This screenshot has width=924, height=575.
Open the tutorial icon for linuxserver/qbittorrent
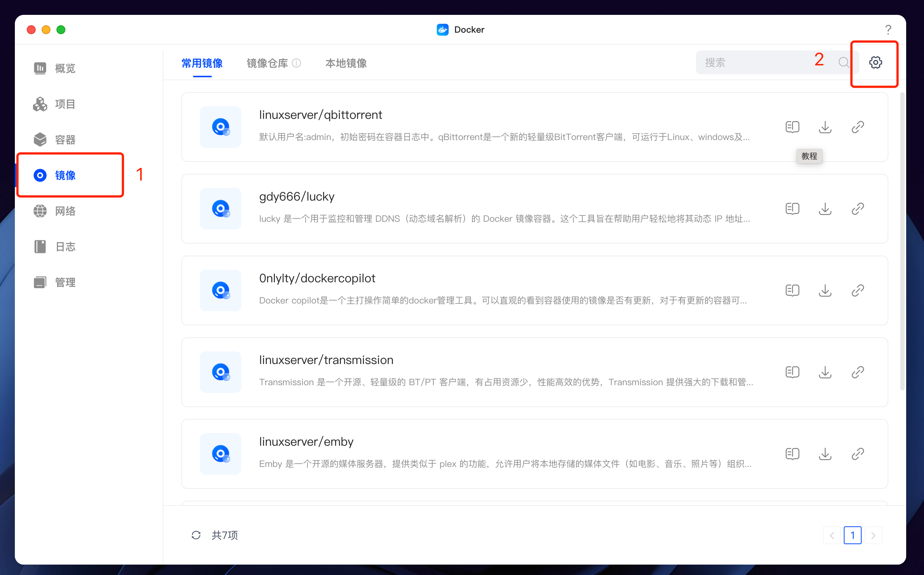(x=792, y=127)
